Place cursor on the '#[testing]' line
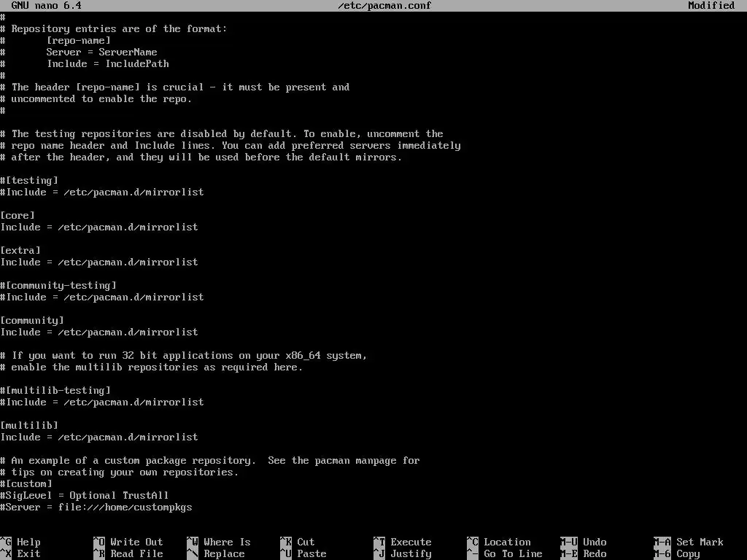The height and width of the screenshot is (560, 747). click(29, 181)
